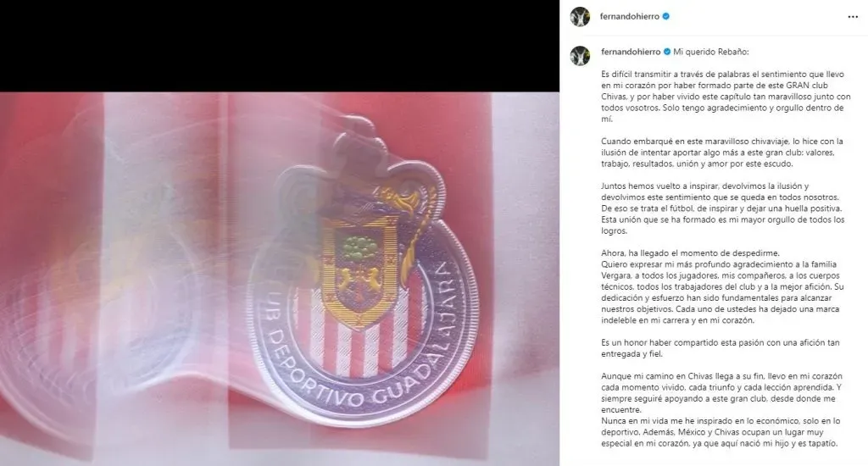Click the paragraph starting 'Aunque mi camino en Chivas'

[722, 393]
